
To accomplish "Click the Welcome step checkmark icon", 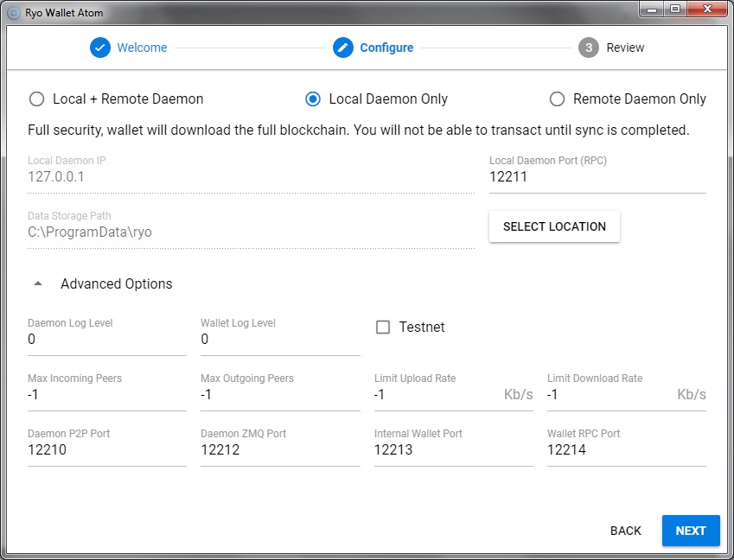I will coord(100,48).
